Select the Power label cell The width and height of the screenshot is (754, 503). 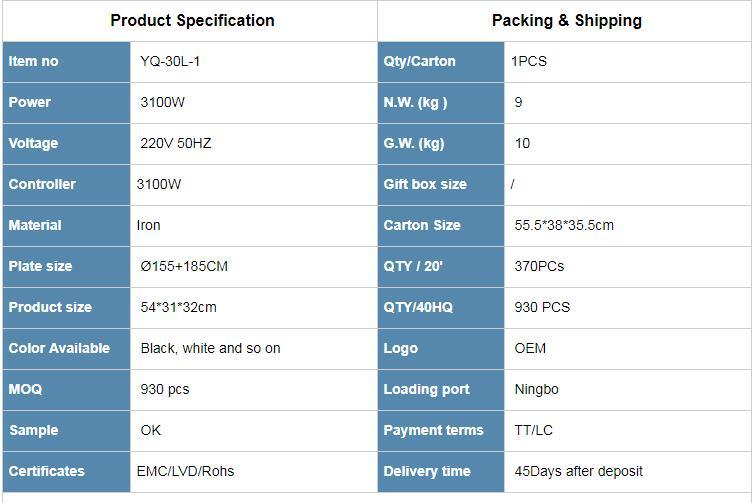tap(66, 102)
